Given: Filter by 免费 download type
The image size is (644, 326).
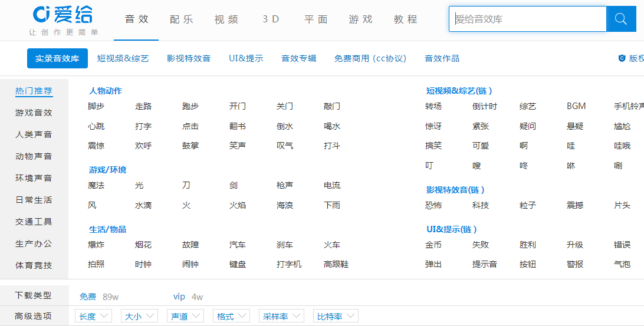Looking at the screenshot, I should (x=88, y=297).
